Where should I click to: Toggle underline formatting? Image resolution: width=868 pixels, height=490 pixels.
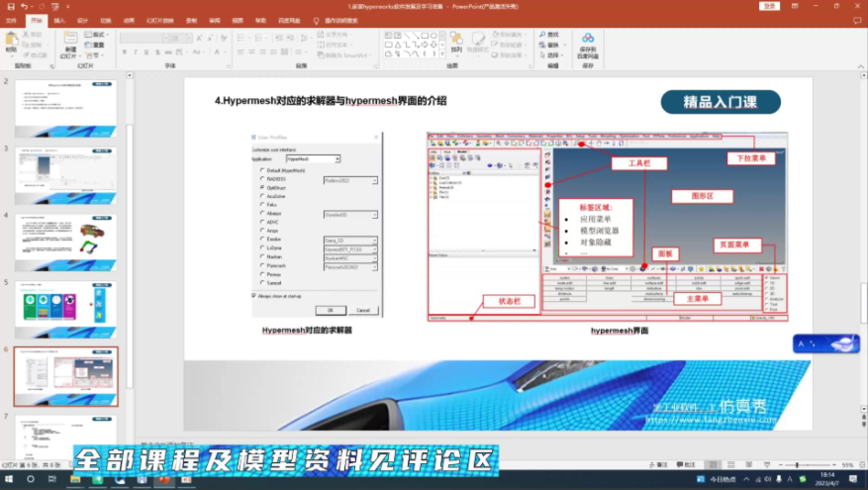pos(146,52)
